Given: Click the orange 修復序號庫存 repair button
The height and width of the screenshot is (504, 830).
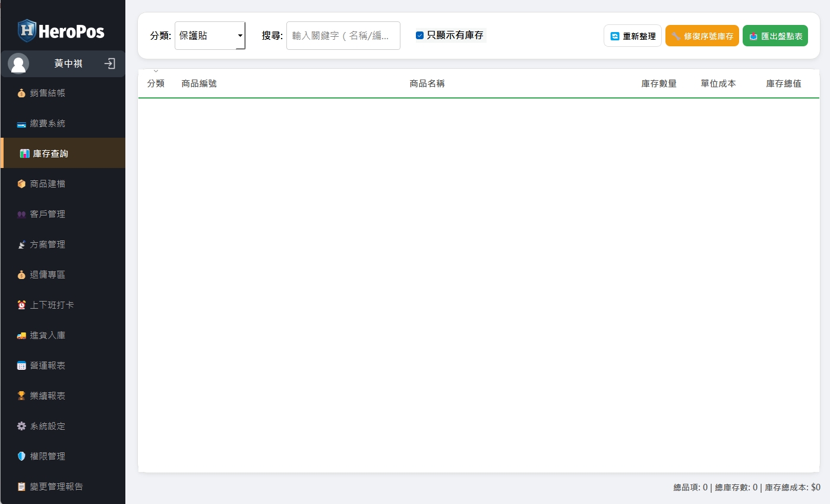Looking at the screenshot, I should point(702,35).
